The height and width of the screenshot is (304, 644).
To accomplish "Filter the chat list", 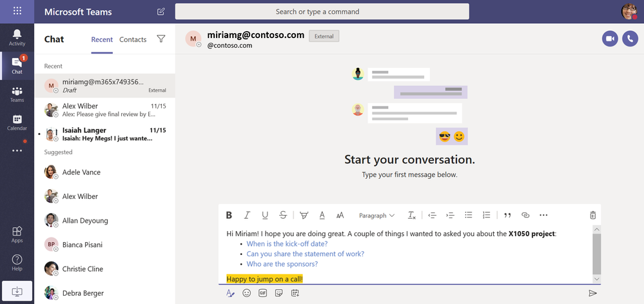I will point(161,39).
